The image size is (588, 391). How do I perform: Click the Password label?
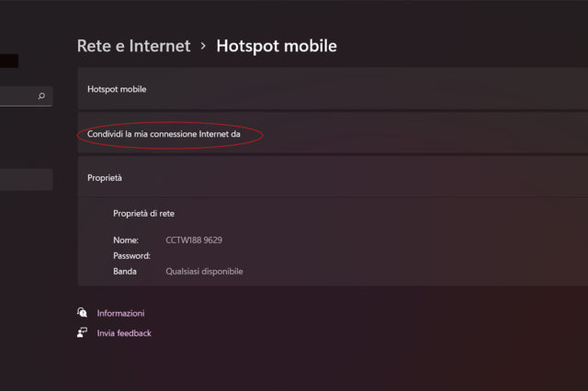(x=132, y=255)
